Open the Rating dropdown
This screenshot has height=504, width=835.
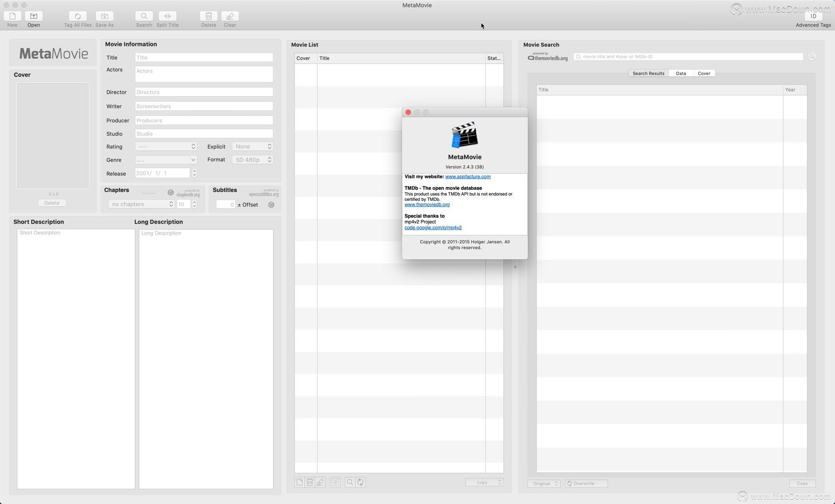pyautogui.click(x=166, y=147)
